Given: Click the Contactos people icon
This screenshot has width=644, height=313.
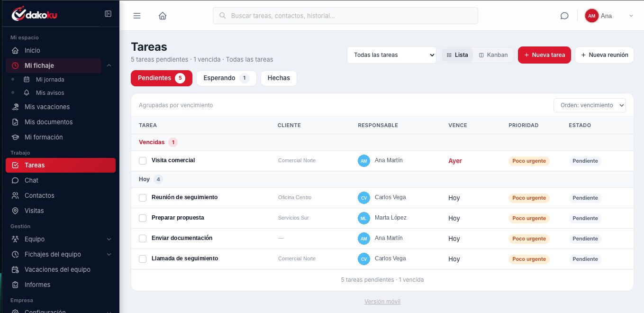Looking at the screenshot, I should [15, 195].
